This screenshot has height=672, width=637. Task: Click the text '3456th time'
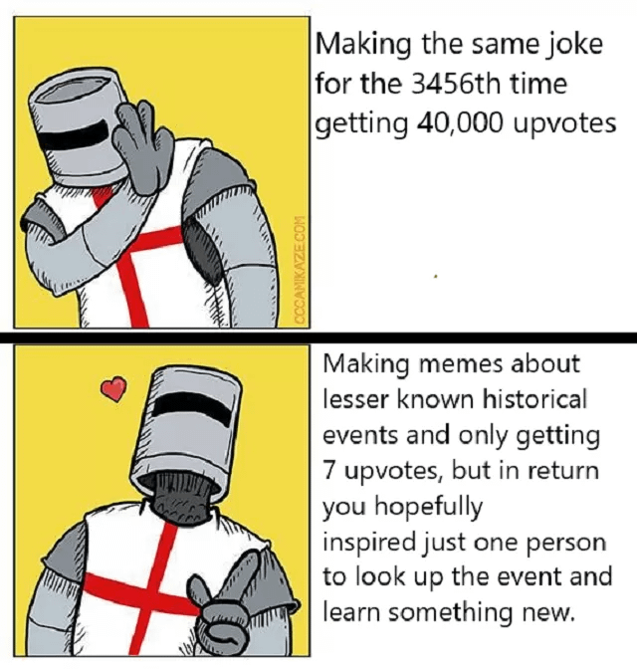[x=489, y=84]
